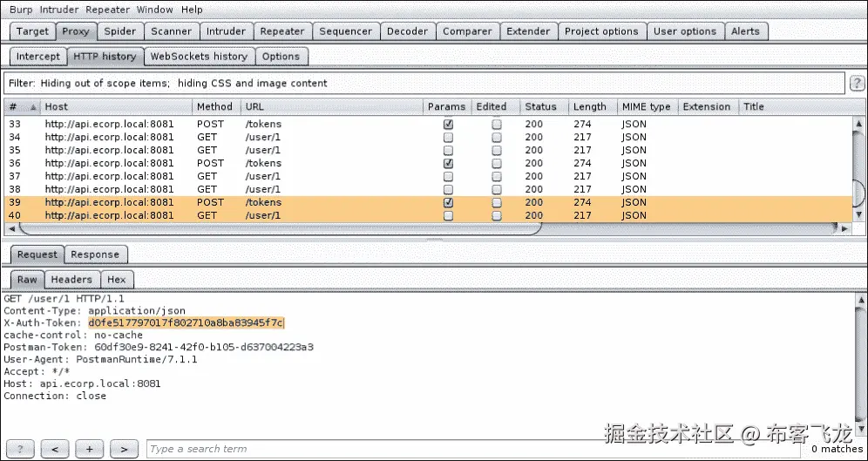Image resolution: width=868 pixels, height=461 pixels.
Task: Toggle Edited checkbox in row 40
Action: (x=497, y=215)
